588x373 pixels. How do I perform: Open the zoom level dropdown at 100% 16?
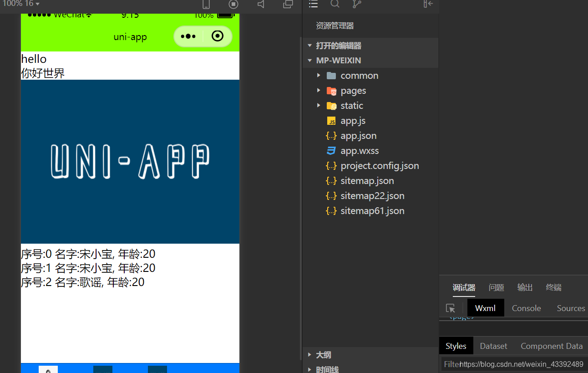[x=21, y=4]
